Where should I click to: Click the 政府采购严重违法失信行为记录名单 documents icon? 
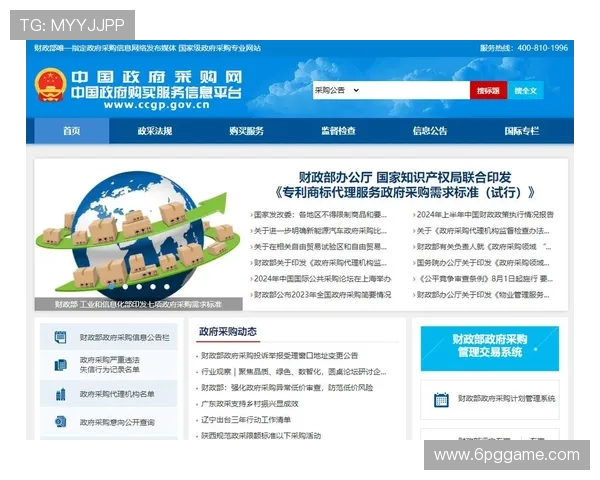click(x=60, y=365)
